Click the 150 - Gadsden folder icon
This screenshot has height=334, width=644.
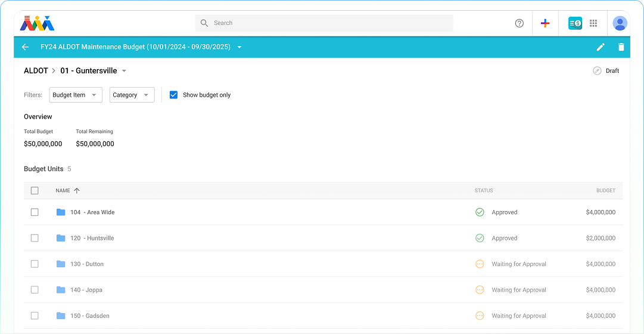[x=61, y=316]
